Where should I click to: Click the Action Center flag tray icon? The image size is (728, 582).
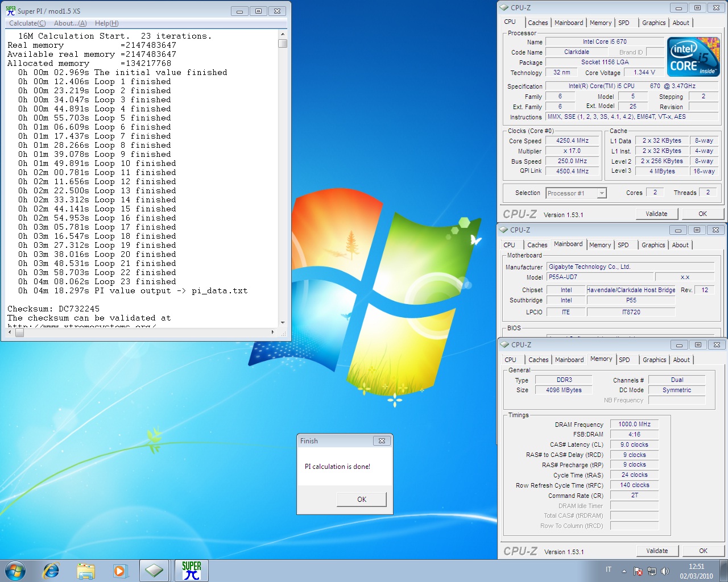tap(638, 571)
